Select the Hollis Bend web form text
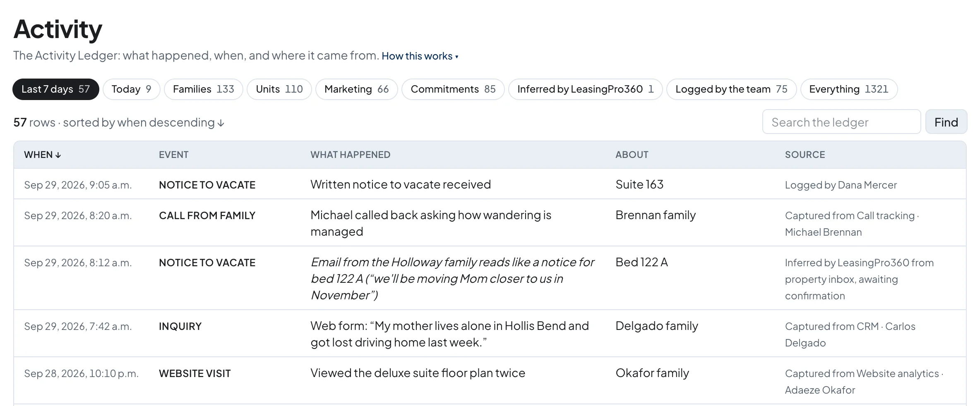Viewport: 980px width, 406px height. tap(449, 334)
